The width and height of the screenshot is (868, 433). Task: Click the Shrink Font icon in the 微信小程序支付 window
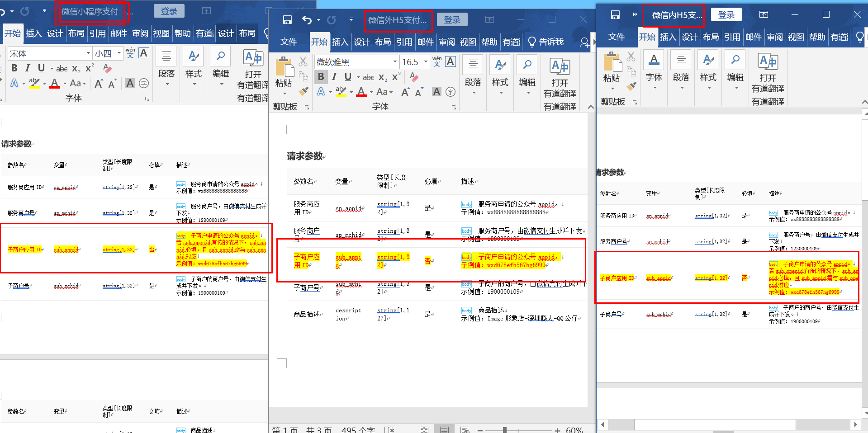click(x=112, y=83)
